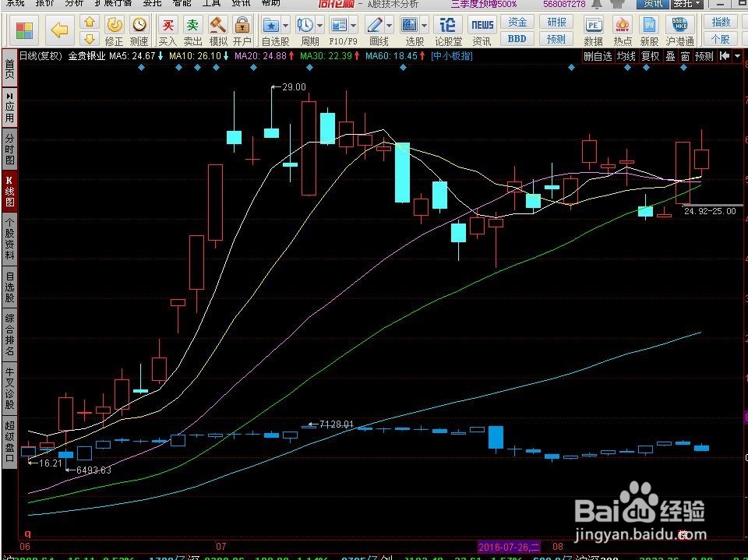This screenshot has height=560, width=748.
Task: Toggle the 复权 price adjustment option
Action: point(650,56)
